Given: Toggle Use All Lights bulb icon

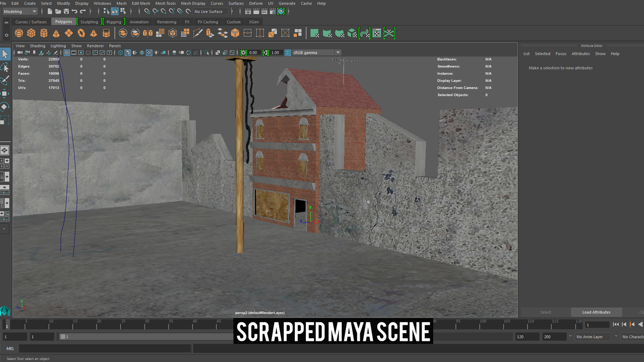Looking at the screenshot, I should pos(156,52).
